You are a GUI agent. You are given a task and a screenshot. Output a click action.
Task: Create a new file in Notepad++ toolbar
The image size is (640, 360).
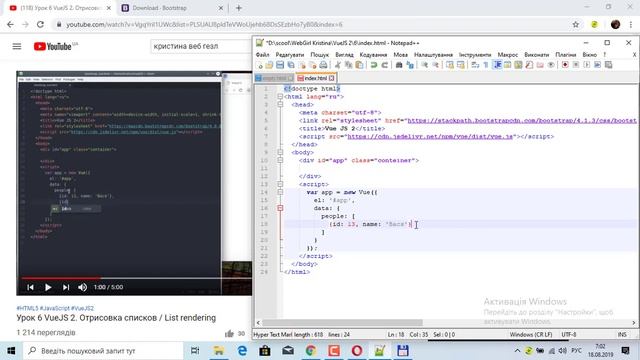tap(259, 65)
